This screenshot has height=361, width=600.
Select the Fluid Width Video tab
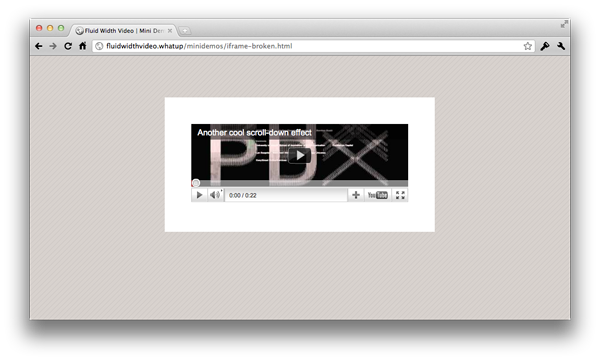pos(124,31)
